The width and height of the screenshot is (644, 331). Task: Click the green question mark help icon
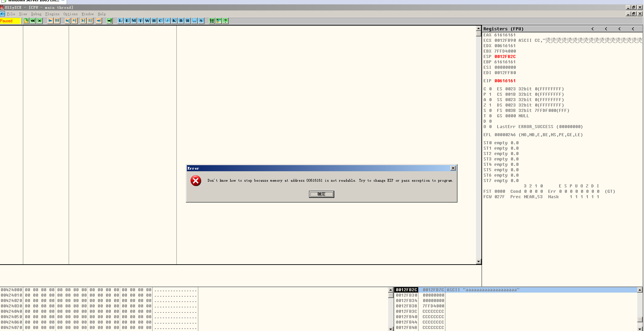pos(225,21)
